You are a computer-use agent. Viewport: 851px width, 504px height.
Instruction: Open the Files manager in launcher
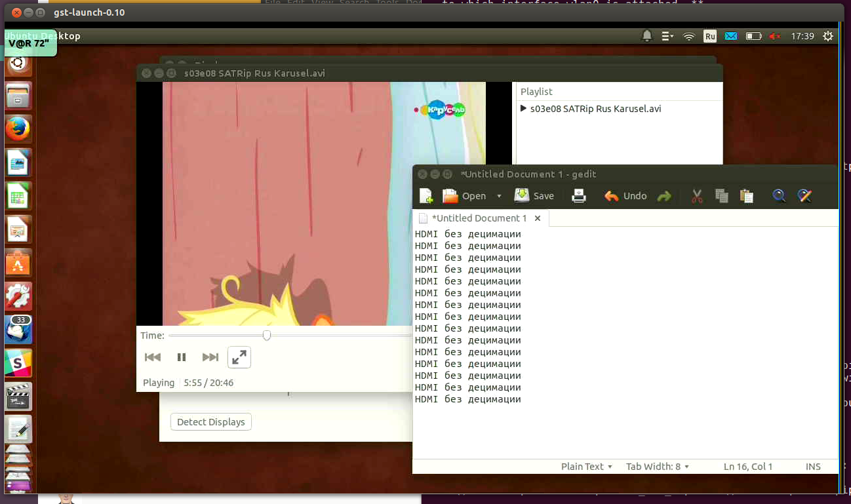[18, 96]
